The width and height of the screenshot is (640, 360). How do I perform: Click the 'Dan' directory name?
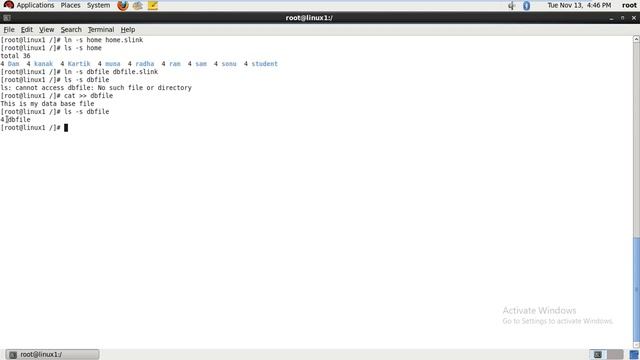pyautogui.click(x=13, y=64)
